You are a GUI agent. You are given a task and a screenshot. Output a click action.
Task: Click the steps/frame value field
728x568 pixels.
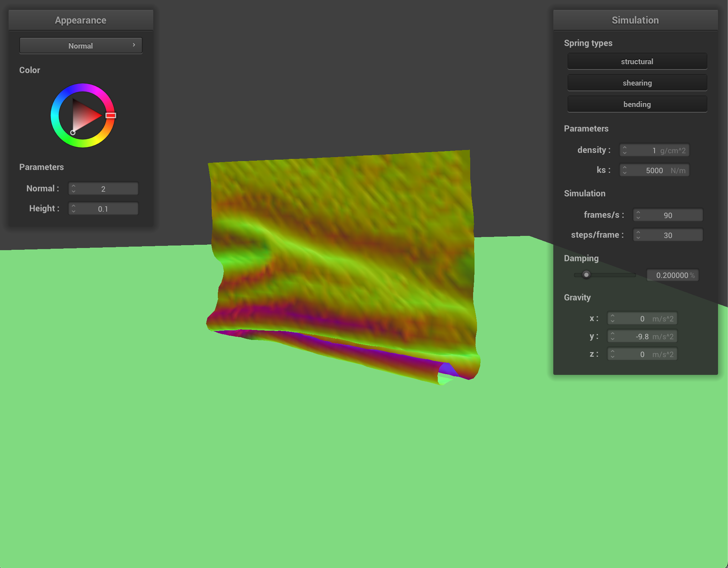tap(668, 235)
